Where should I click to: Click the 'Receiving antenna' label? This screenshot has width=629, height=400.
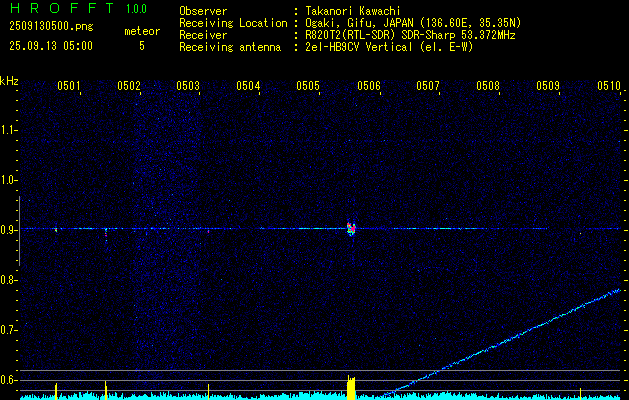pyautogui.click(x=230, y=47)
